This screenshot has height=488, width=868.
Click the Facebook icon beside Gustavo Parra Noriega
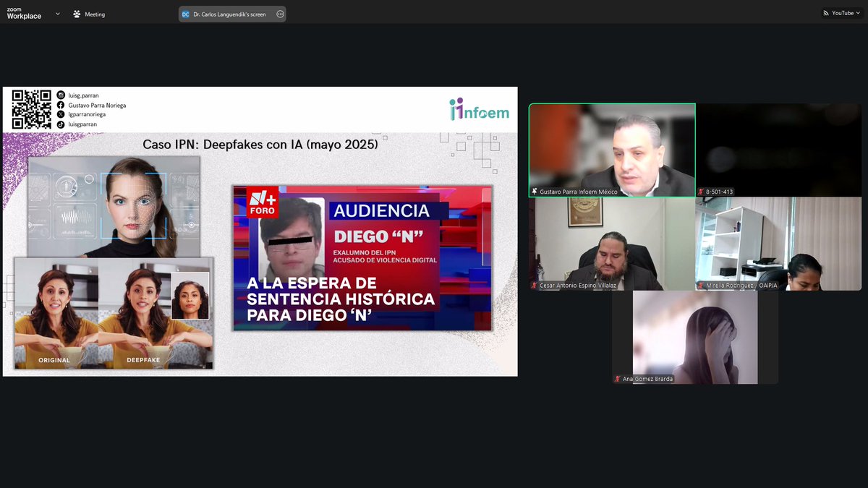pyautogui.click(x=61, y=105)
